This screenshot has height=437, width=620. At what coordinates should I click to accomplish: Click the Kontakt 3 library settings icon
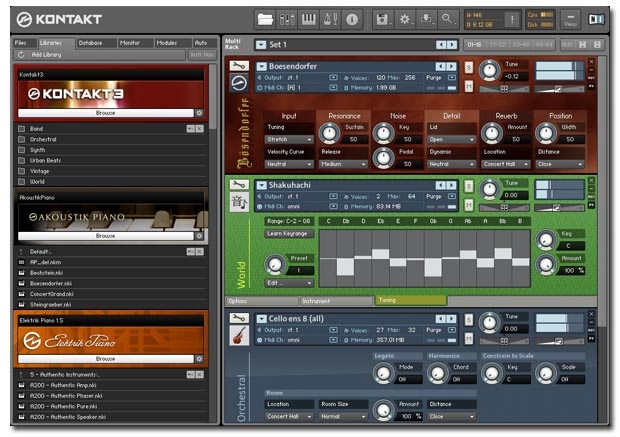[x=199, y=113]
